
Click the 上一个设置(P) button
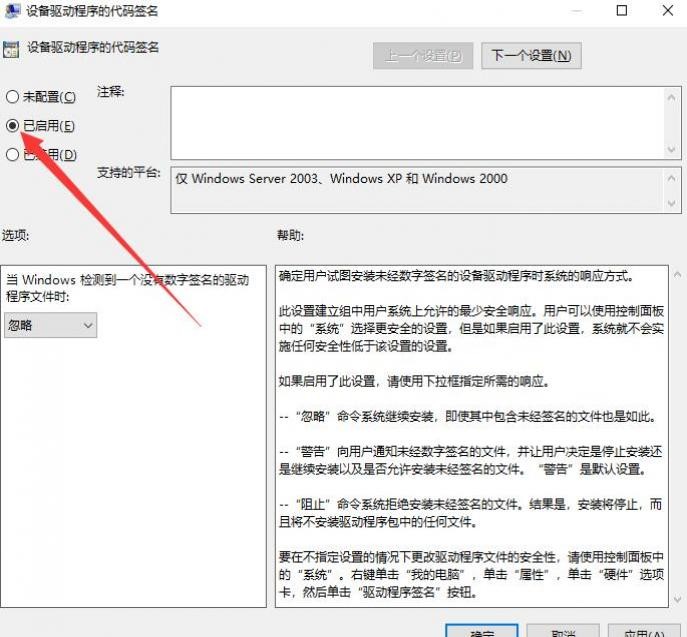point(422,56)
